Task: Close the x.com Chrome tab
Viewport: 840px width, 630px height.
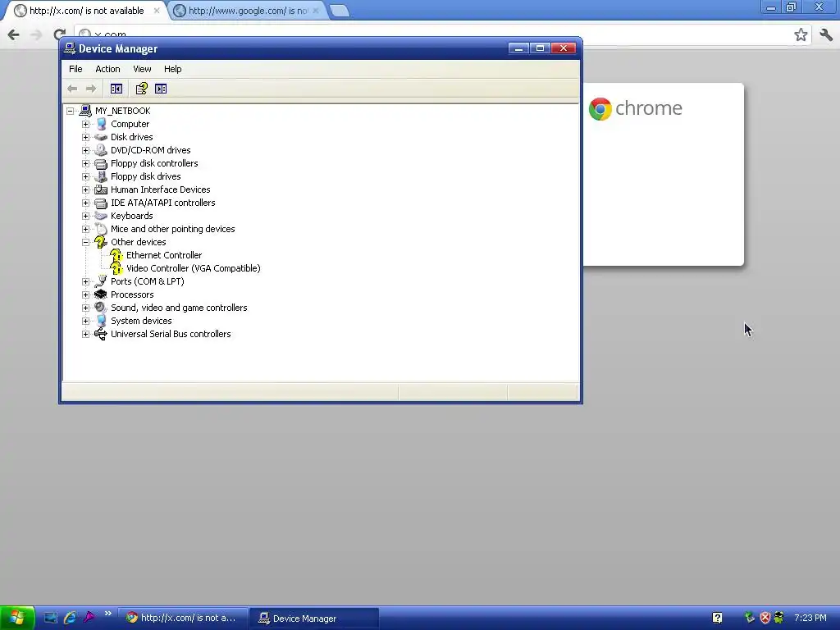Action: (157, 11)
